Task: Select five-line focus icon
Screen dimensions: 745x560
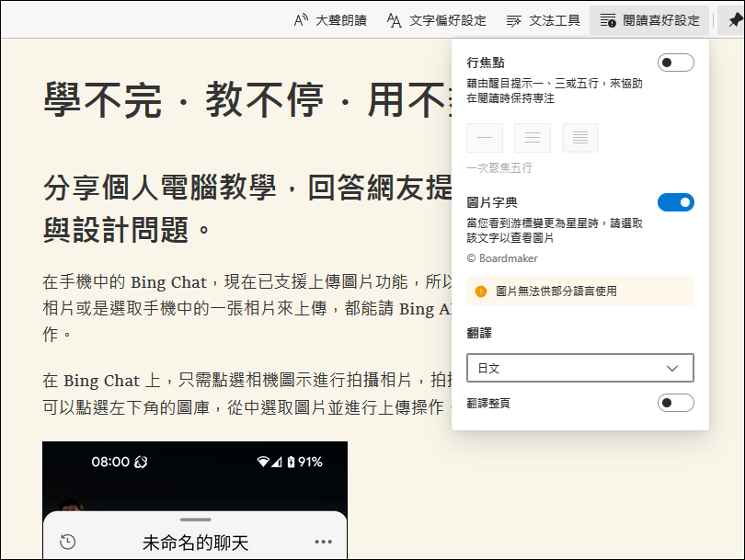Action: coord(580,138)
